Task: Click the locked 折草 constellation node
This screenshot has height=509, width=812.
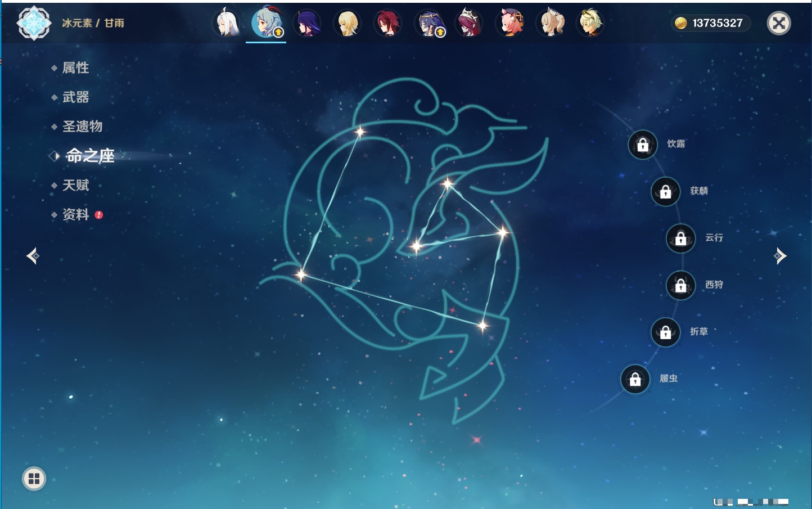Action: click(x=666, y=332)
